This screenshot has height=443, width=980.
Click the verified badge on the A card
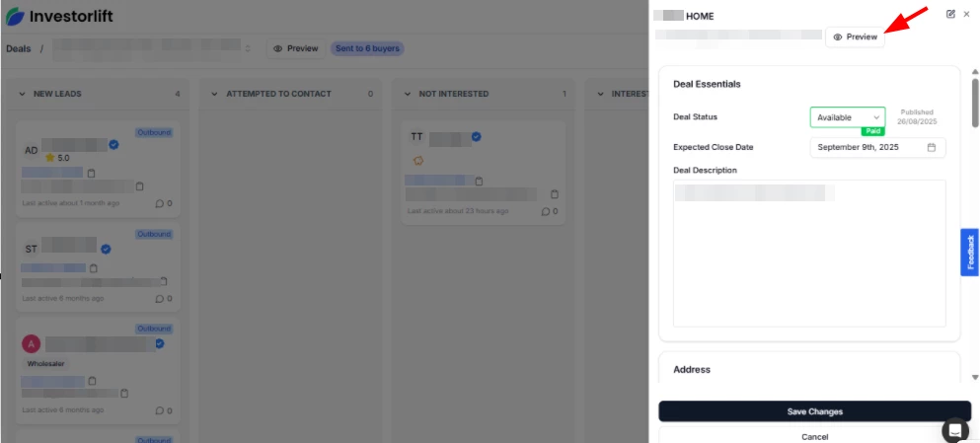tap(159, 343)
